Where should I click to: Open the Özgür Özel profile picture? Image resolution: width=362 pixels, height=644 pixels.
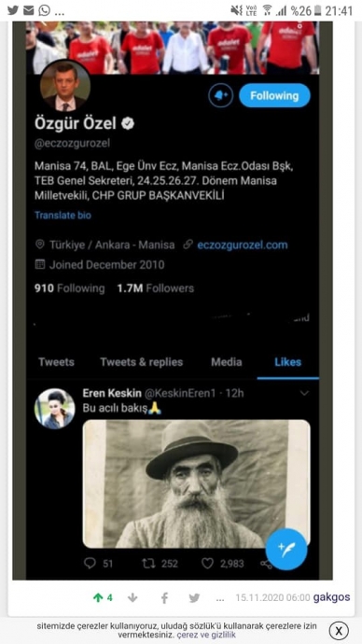tap(65, 86)
